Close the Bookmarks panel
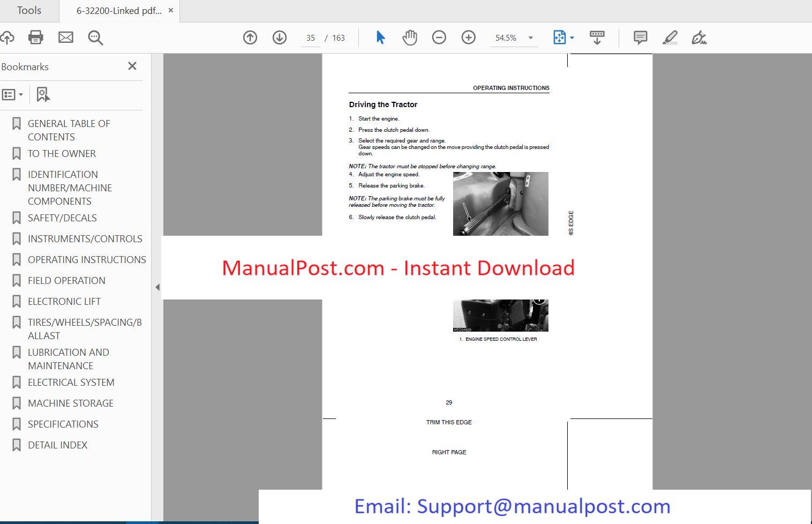Screen dimensions: 812x524 (132, 66)
